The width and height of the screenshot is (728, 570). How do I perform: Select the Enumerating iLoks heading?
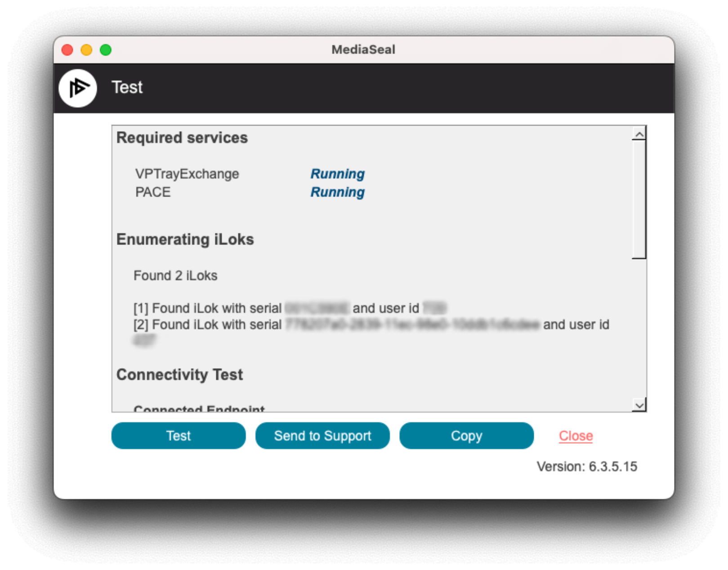185,240
